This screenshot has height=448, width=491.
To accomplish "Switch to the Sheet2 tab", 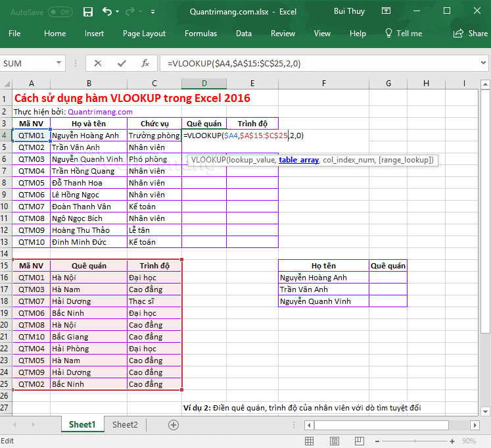I will tap(125, 424).
